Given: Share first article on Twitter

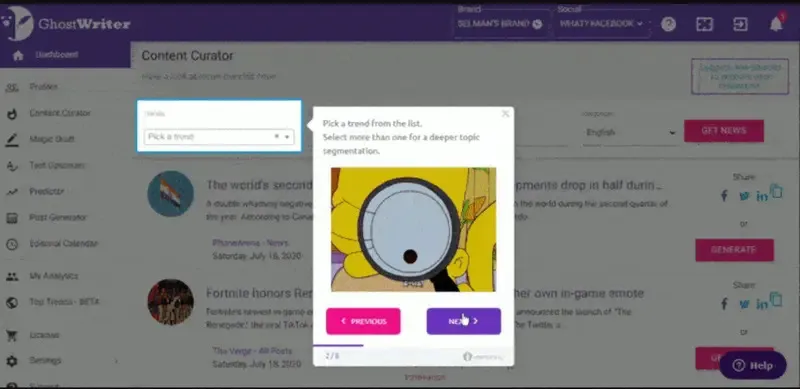Looking at the screenshot, I should 744,196.
